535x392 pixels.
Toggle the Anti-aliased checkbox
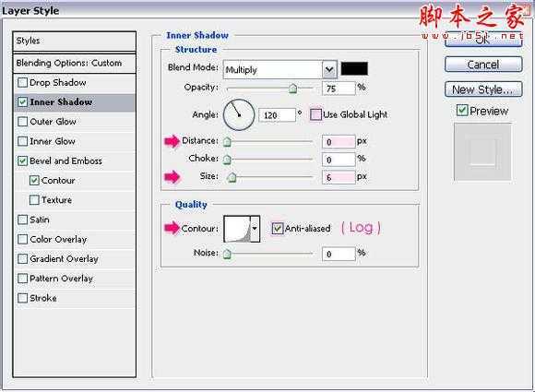click(x=278, y=228)
